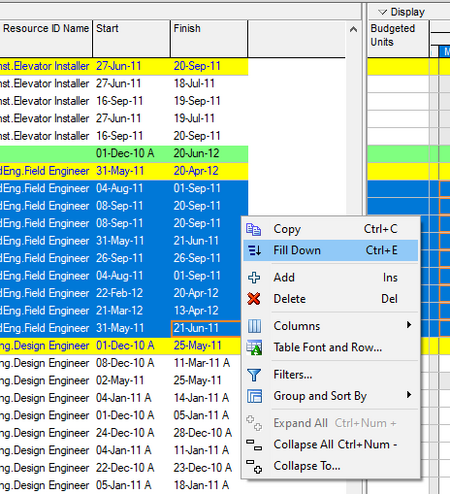Click the red X Delete icon
Screen dimensions: 450x494
coord(254,299)
